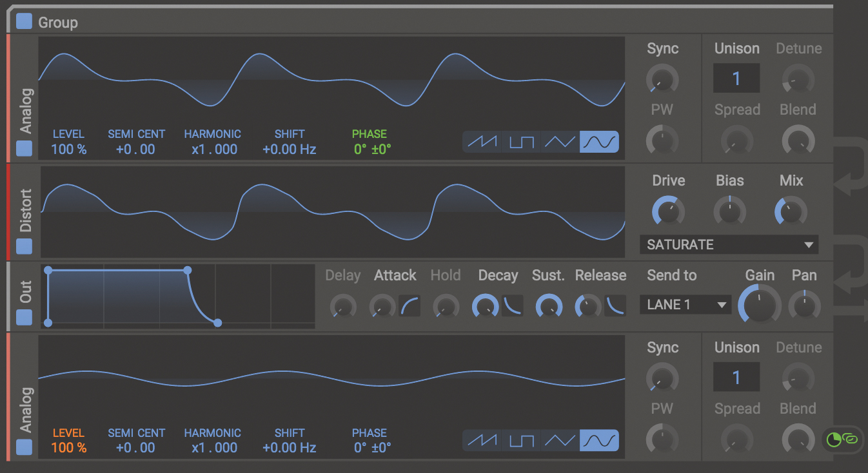Click Blend knob in first Analog oscillator

[x=798, y=139]
